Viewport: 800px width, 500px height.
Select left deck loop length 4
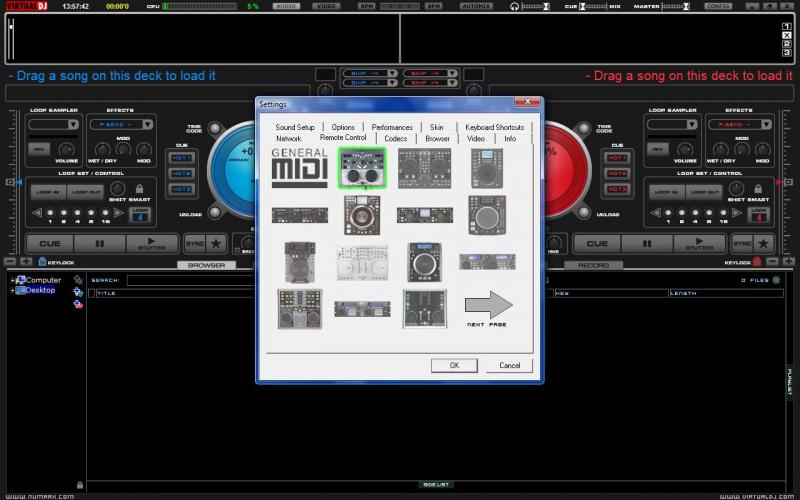(x=77, y=213)
